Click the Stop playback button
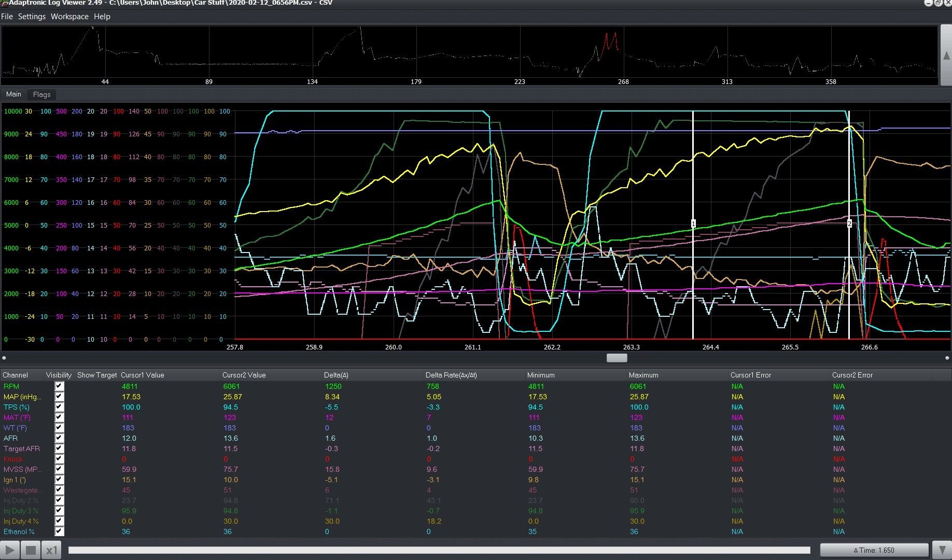Screen dimensions: 952x560 [x=31, y=550]
